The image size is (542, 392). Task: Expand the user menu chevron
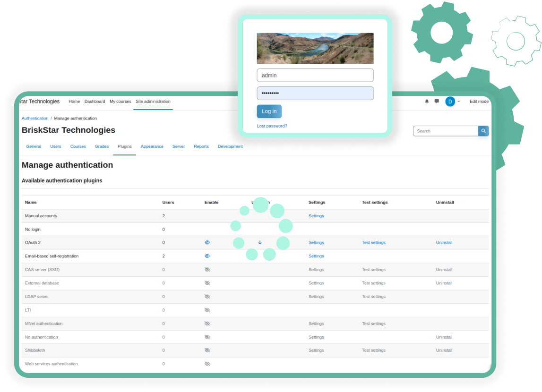click(x=459, y=102)
